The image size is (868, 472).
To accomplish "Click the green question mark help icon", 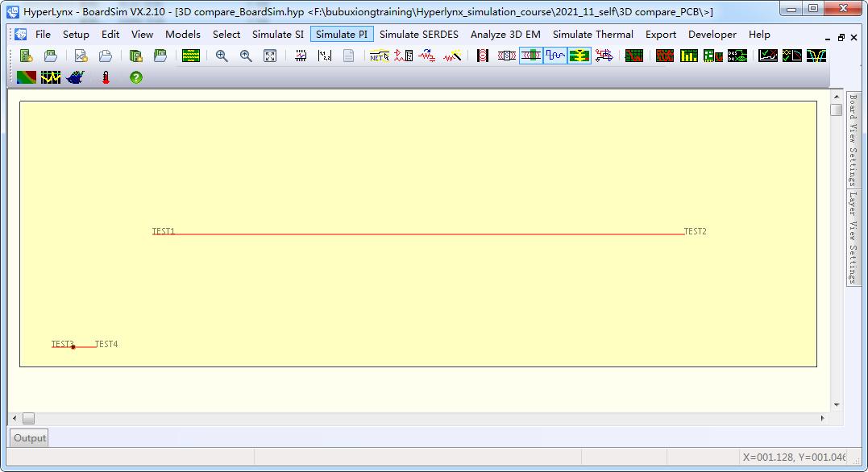I will [x=136, y=77].
